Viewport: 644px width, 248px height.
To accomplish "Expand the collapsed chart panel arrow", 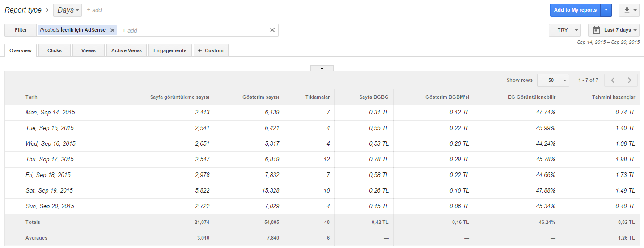I will [322, 68].
